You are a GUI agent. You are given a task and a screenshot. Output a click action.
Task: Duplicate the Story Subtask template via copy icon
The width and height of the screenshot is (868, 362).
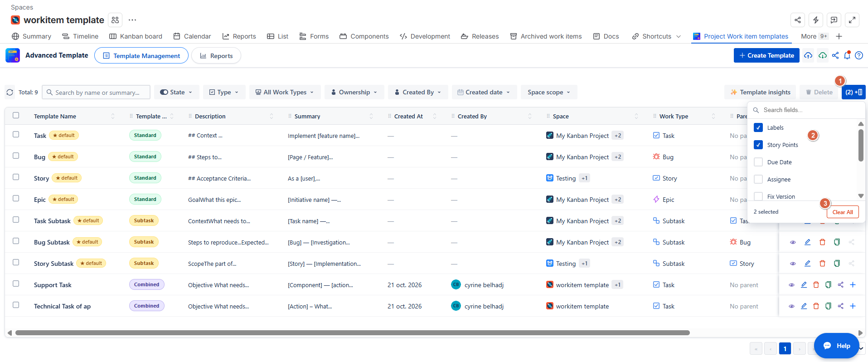point(837,264)
